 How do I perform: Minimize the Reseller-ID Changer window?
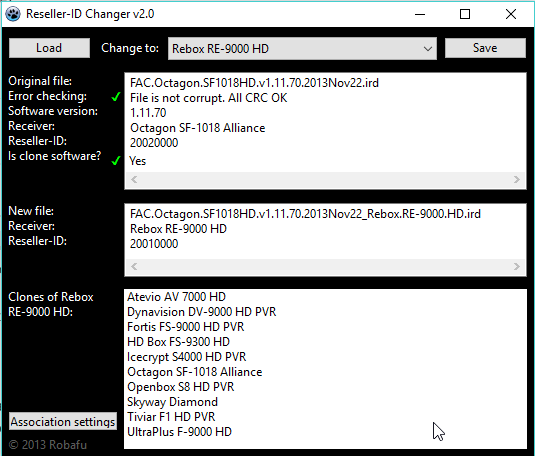(x=420, y=14)
